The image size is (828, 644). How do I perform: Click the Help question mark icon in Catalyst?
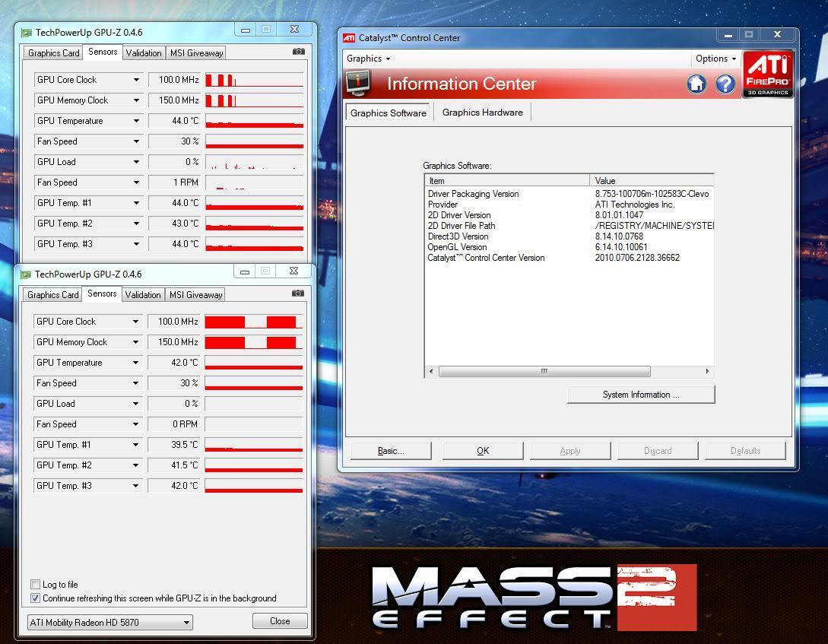[x=725, y=84]
